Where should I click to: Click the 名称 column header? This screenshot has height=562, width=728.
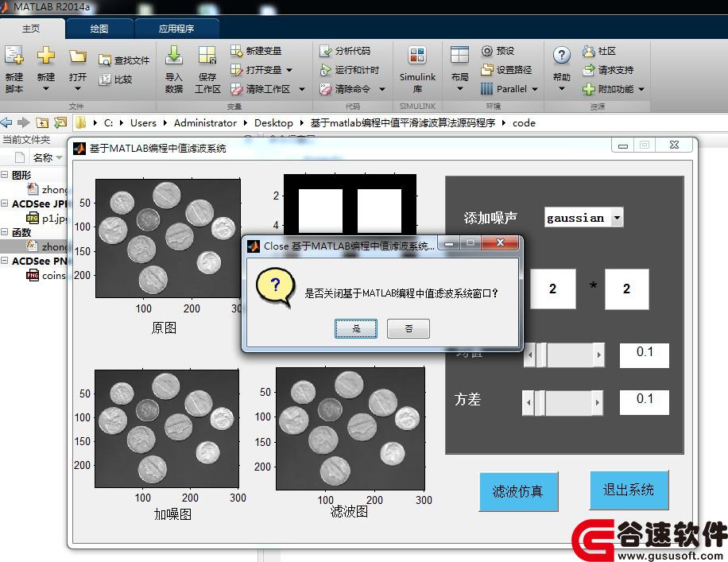pyautogui.click(x=43, y=158)
